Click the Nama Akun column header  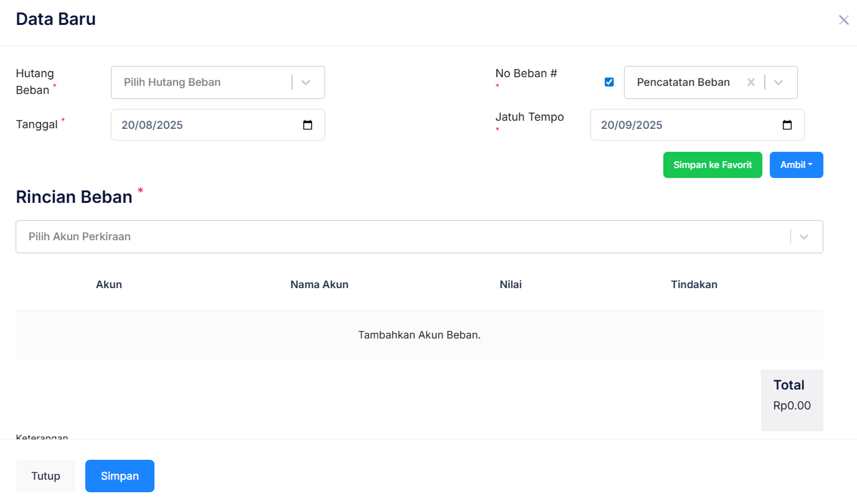320,284
